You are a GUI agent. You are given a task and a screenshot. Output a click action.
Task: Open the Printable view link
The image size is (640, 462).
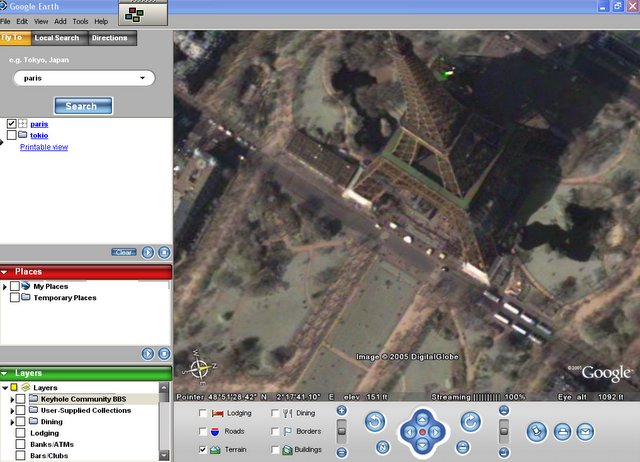click(x=44, y=147)
